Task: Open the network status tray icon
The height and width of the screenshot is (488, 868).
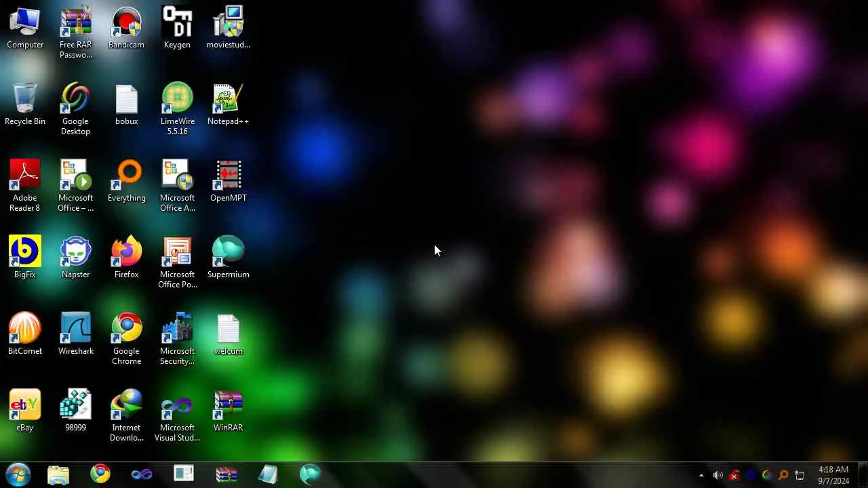Action: pos(800,475)
